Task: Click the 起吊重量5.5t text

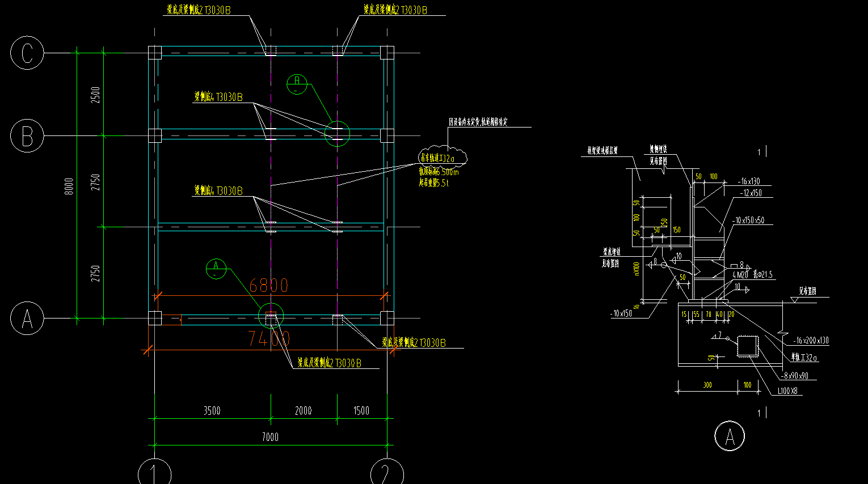Action: pyautogui.click(x=434, y=182)
